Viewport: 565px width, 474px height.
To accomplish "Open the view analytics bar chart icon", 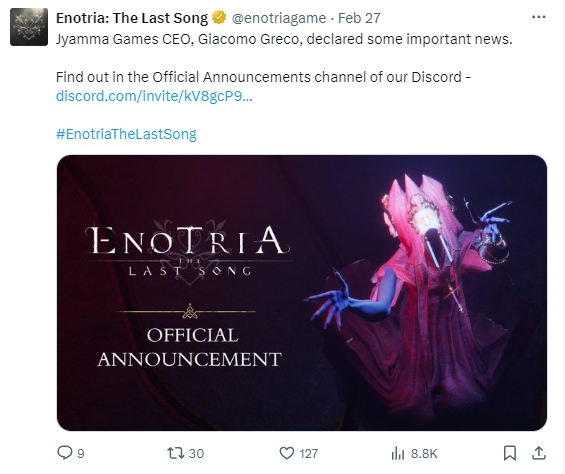I will click(398, 453).
